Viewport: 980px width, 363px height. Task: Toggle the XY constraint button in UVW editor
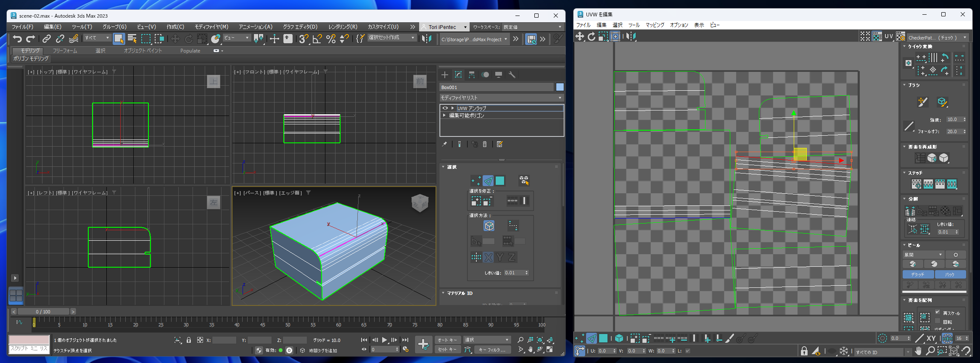click(x=930, y=338)
